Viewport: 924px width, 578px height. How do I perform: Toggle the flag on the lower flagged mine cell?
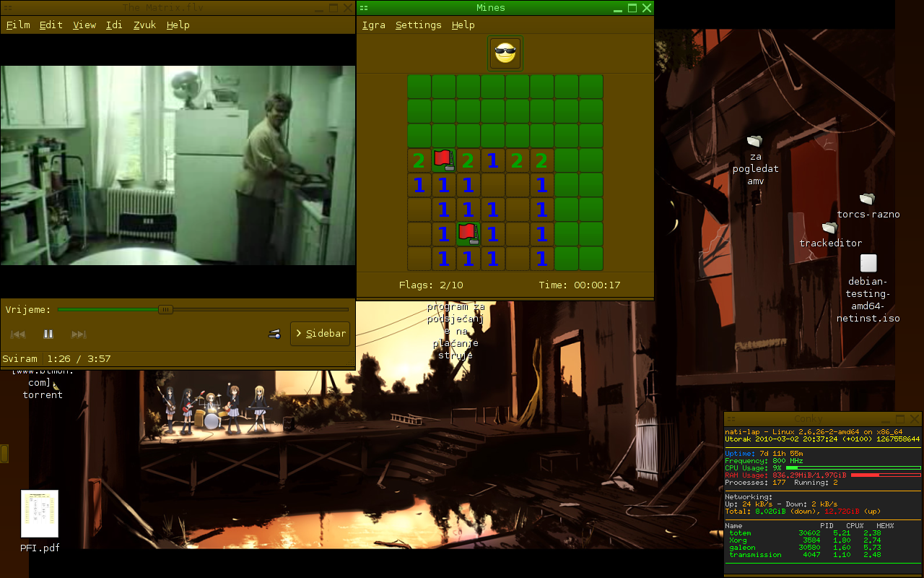click(x=468, y=233)
